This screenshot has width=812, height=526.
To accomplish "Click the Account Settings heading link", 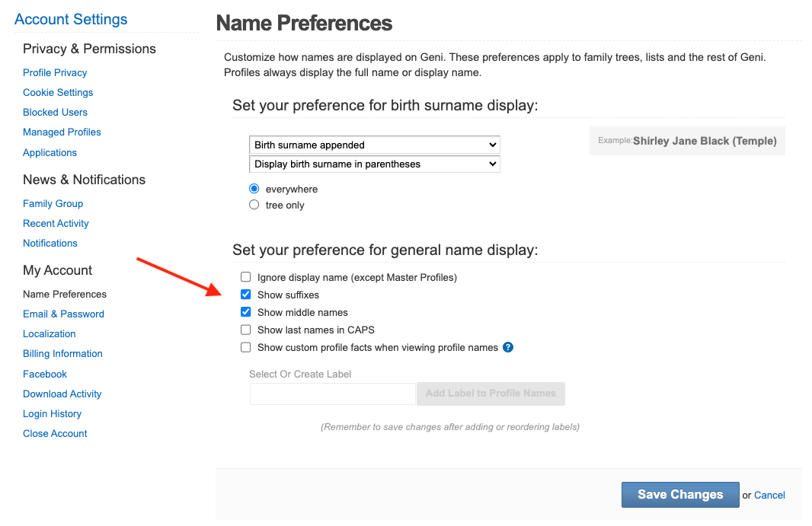I will point(71,19).
